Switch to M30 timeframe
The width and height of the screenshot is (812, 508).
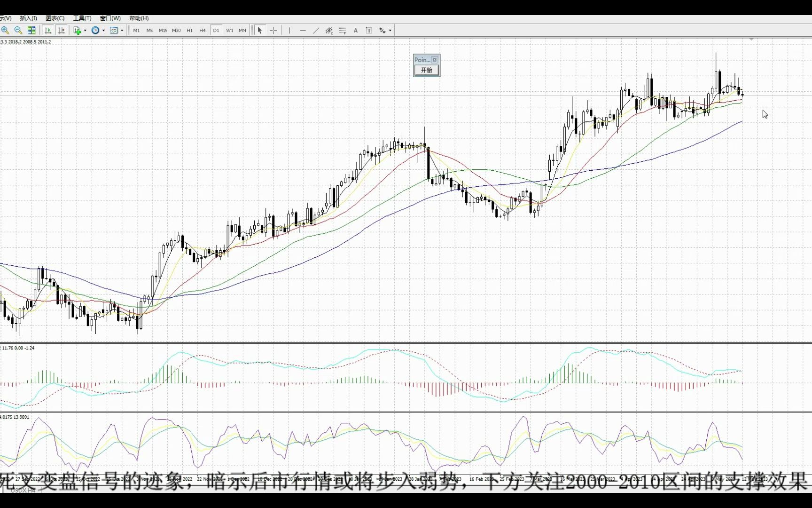[176, 30]
